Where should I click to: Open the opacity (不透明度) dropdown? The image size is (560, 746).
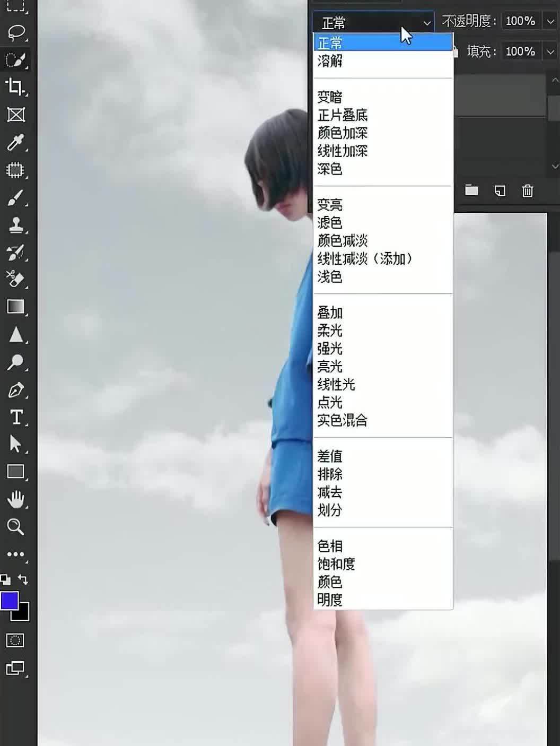(x=552, y=21)
